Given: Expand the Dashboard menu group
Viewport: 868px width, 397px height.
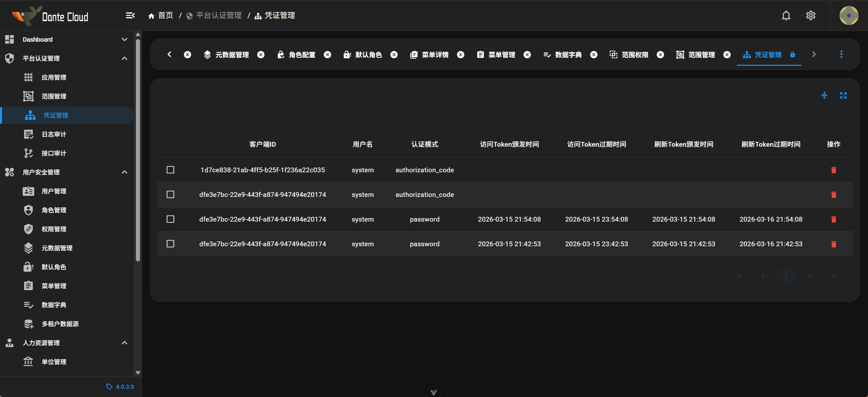Looking at the screenshot, I should tap(124, 40).
